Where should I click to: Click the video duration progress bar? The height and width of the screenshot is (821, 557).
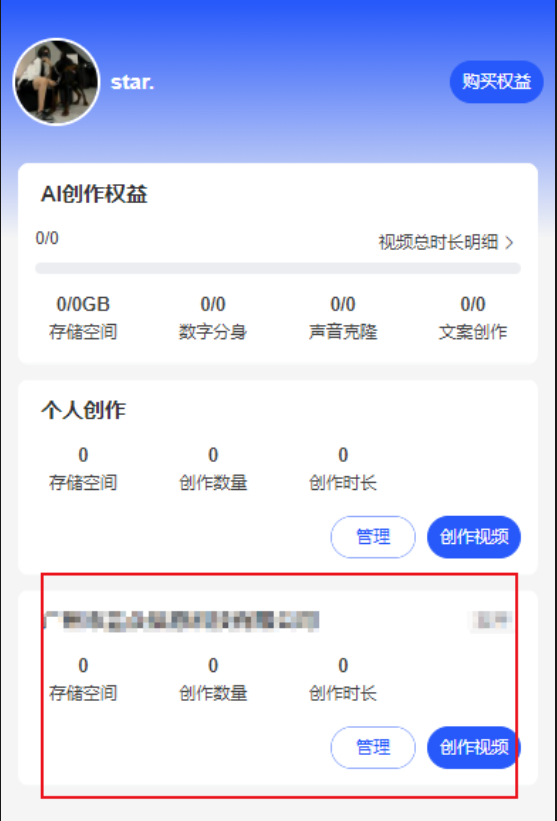pos(278,268)
